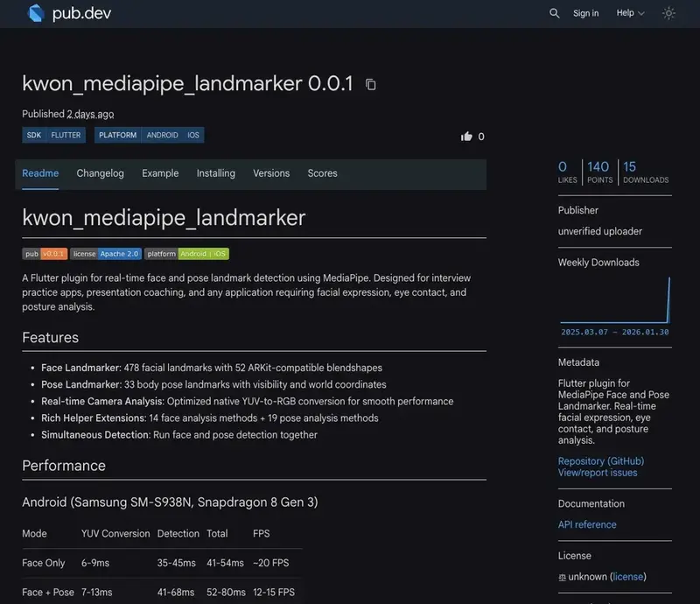
Task: Open the Scores tab
Action: [322, 173]
